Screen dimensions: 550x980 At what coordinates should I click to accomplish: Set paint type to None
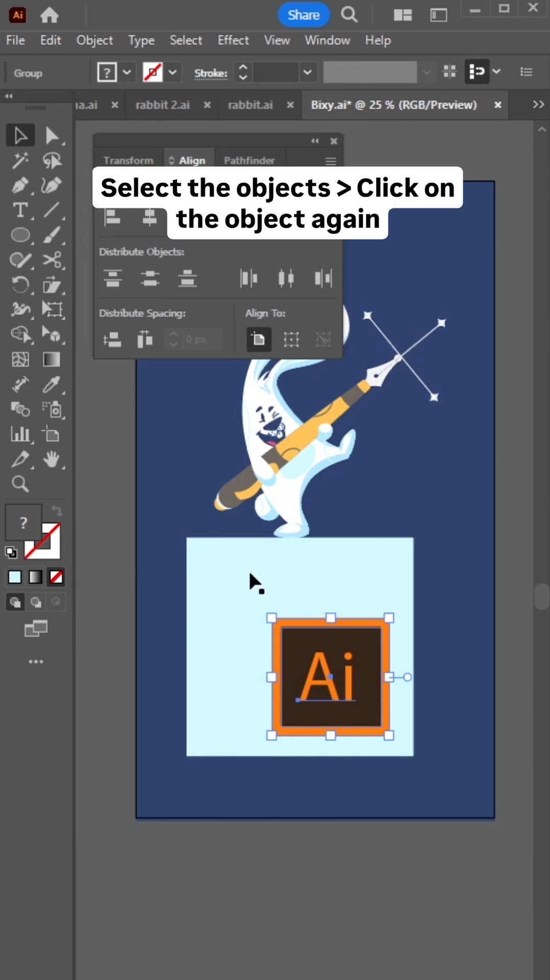[x=56, y=577]
